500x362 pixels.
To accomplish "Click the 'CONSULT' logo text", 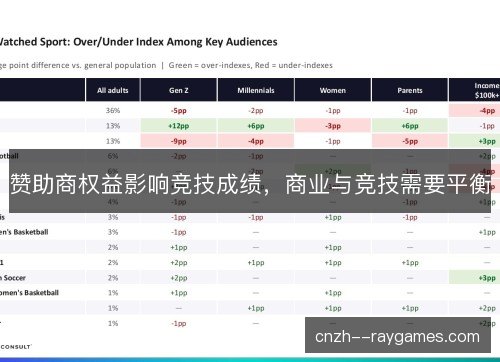I will click(16, 347).
